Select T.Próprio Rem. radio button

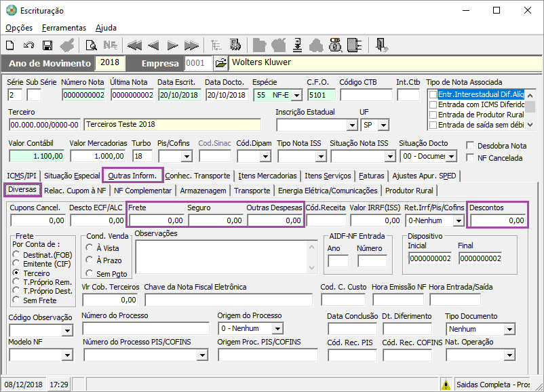click(16, 281)
